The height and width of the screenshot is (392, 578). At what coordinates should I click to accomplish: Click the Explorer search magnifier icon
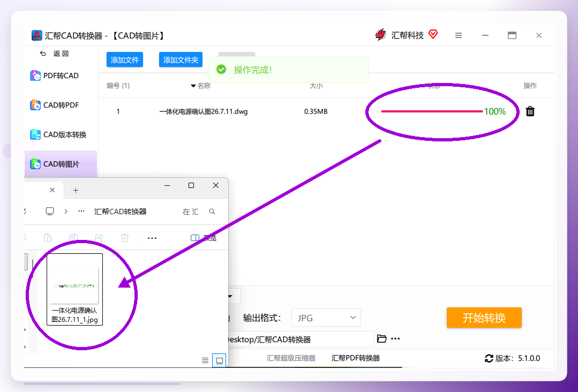click(212, 212)
